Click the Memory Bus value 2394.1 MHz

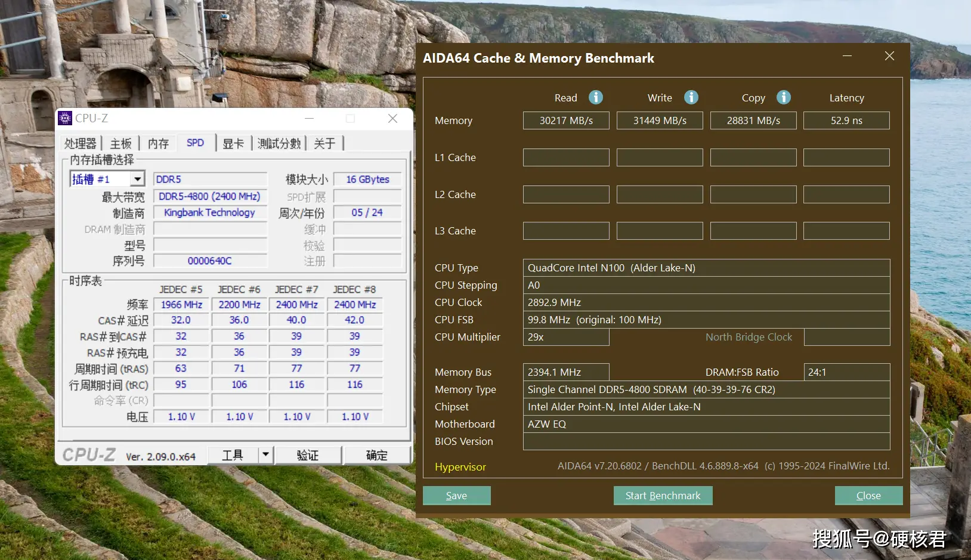pos(566,372)
